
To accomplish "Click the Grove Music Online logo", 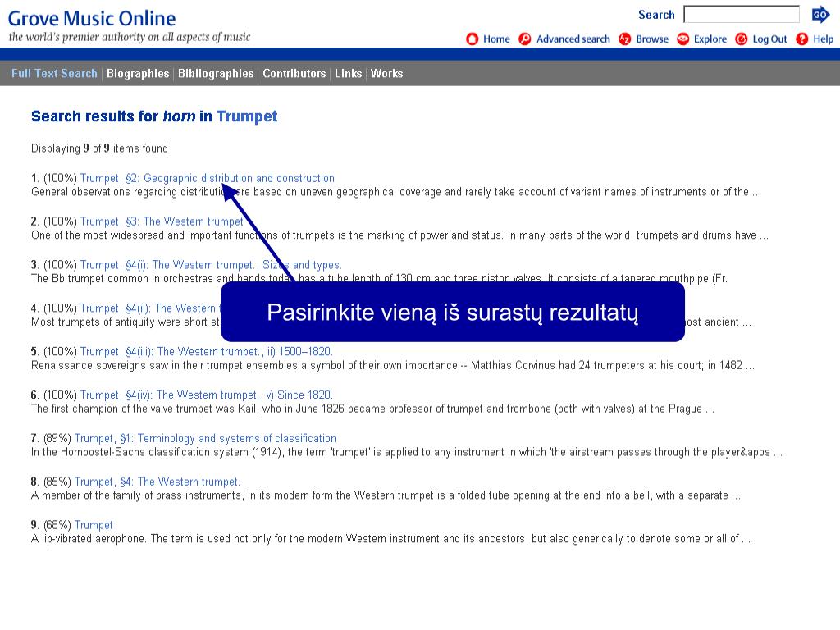I will click(x=92, y=19).
